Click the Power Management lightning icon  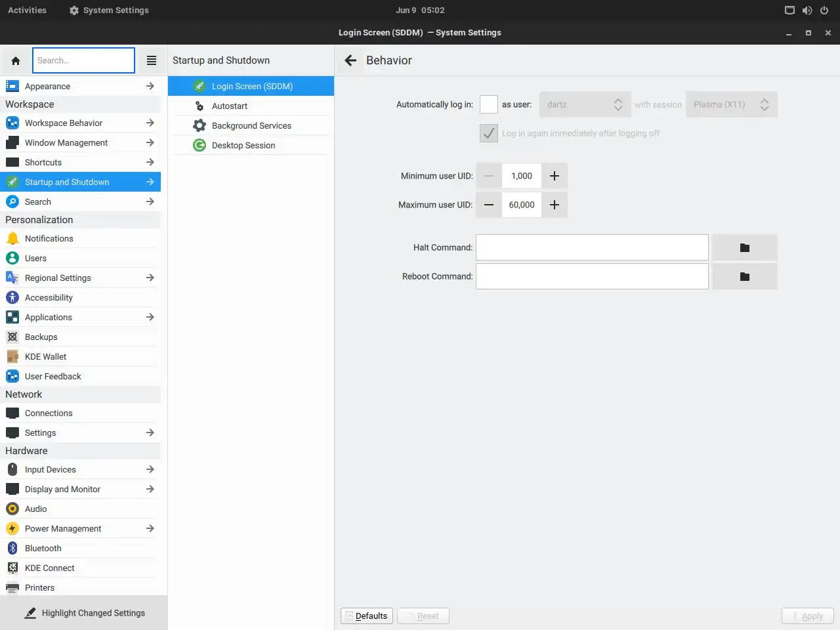[x=12, y=528]
